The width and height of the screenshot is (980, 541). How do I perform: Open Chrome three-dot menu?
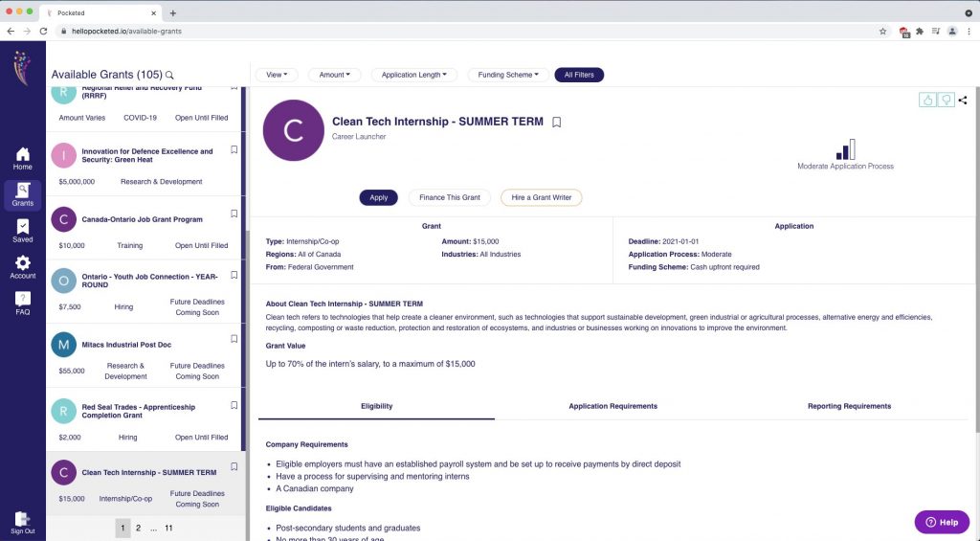969,32
